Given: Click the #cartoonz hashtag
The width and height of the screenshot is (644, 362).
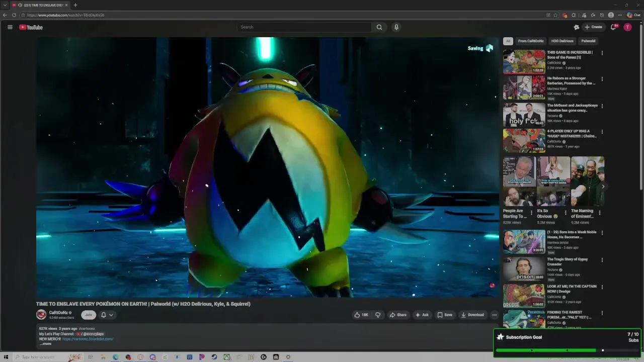Looking at the screenshot, I should pyautogui.click(x=87, y=329).
